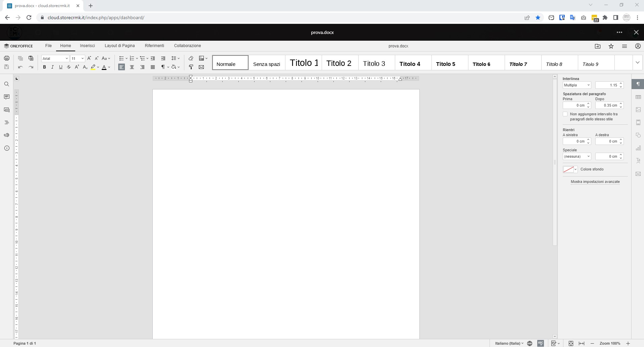Image resolution: width=644 pixels, height=347 pixels.
Task: Expand the paragraph styles gallery arrow
Action: tap(637, 63)
